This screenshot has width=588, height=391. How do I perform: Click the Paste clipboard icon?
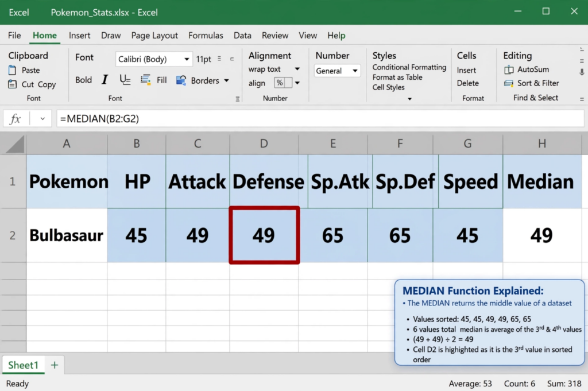[x=13, y=70]
